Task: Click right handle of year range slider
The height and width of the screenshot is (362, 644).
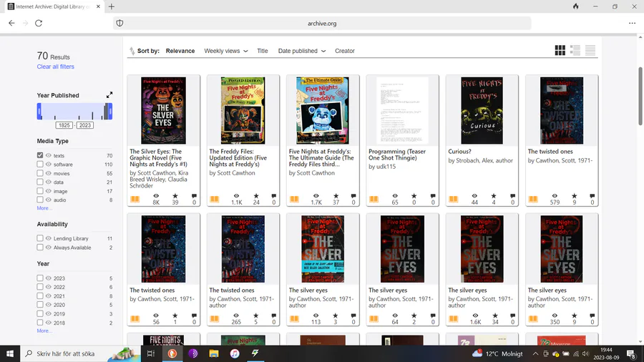Action: pyautogui.click(x=110, y=111)
